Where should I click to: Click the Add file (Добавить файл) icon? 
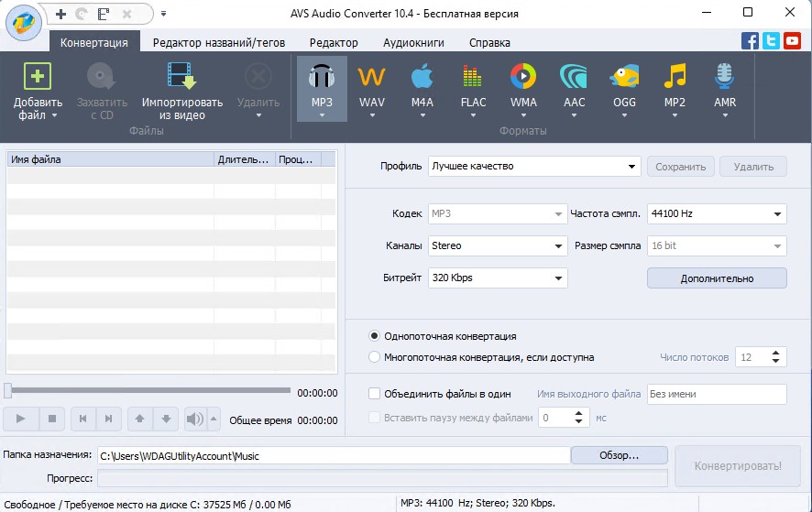tap(38, 77)
